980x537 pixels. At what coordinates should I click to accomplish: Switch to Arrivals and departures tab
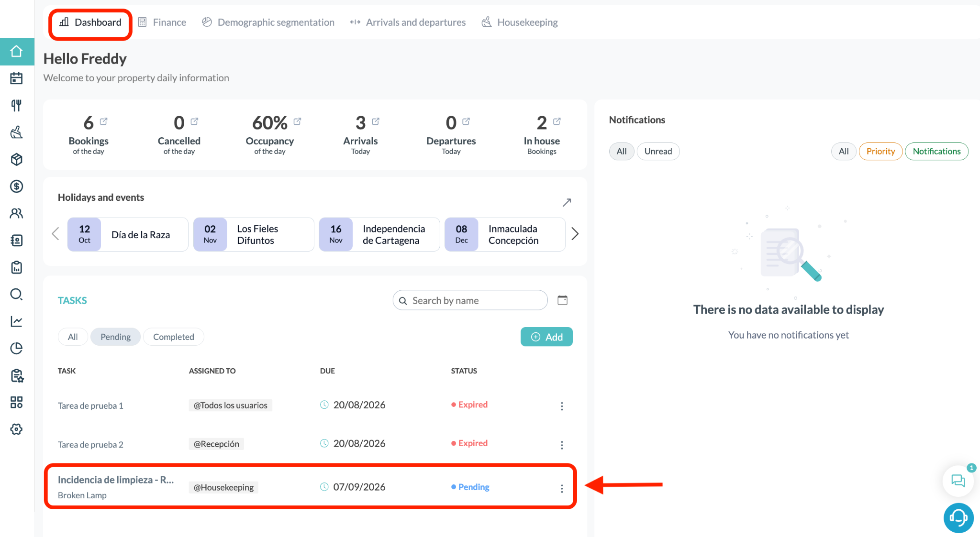coord(408,22)
